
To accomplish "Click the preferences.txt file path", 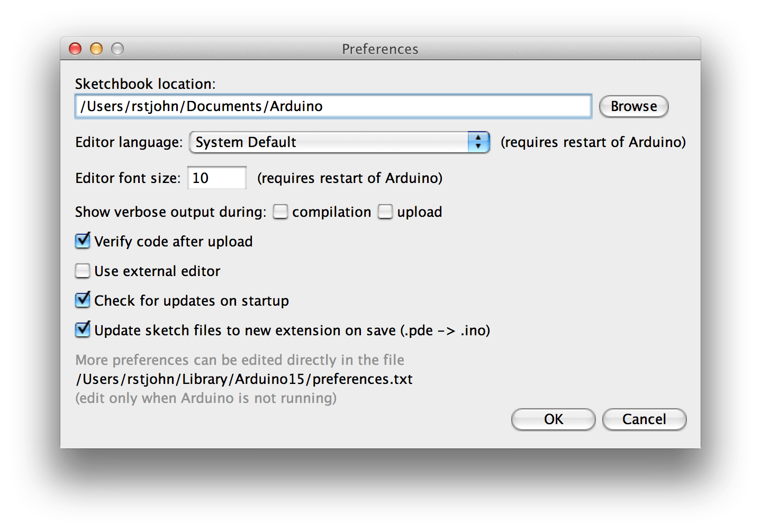I will tap(244, 379).
